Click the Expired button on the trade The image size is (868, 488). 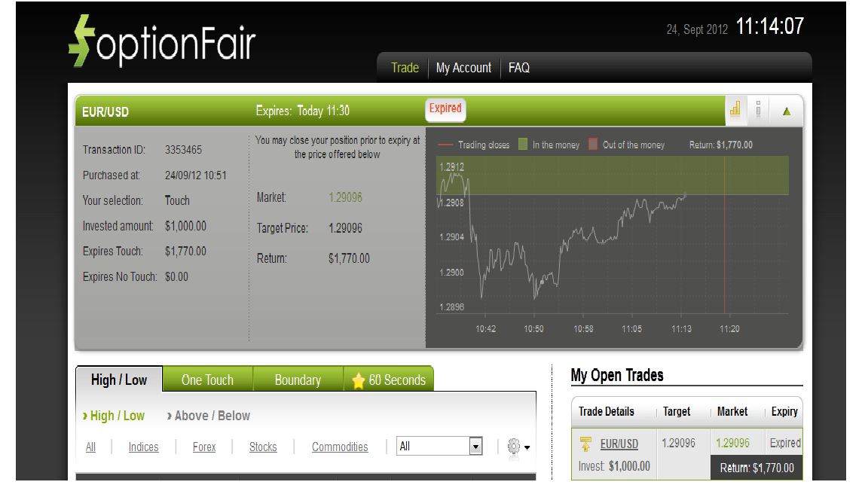pyautogui.click(x=445, y=109)
